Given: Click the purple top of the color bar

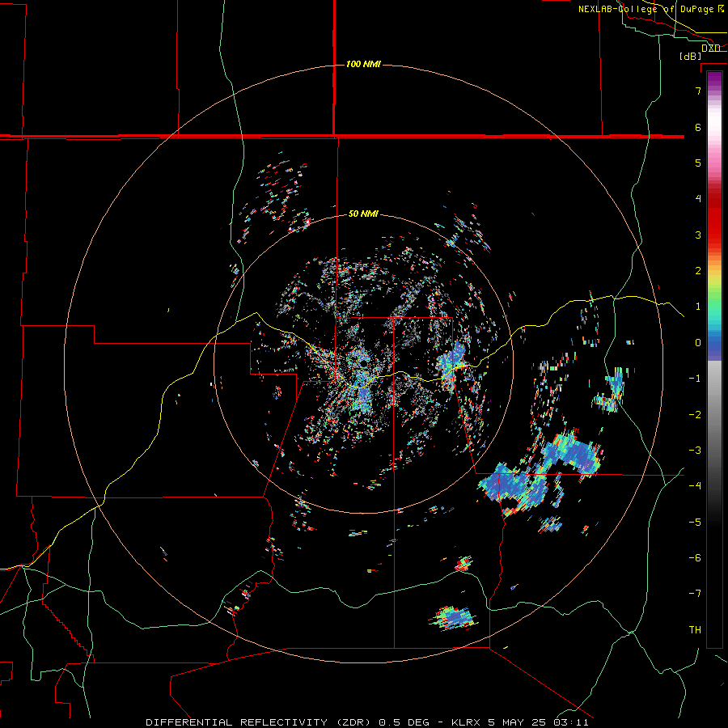Looking at the screenshot, I should 714,79.
